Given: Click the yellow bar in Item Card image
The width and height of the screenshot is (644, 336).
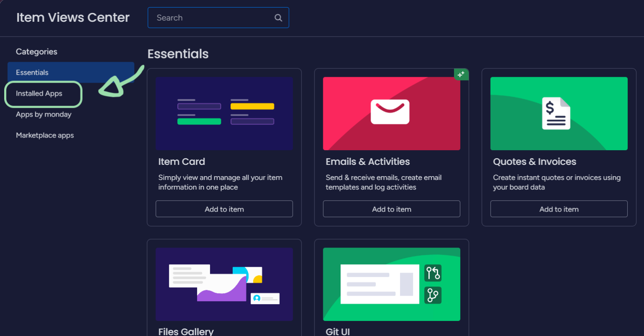Looking at the screenshot, I should click(x=252, y=107).
